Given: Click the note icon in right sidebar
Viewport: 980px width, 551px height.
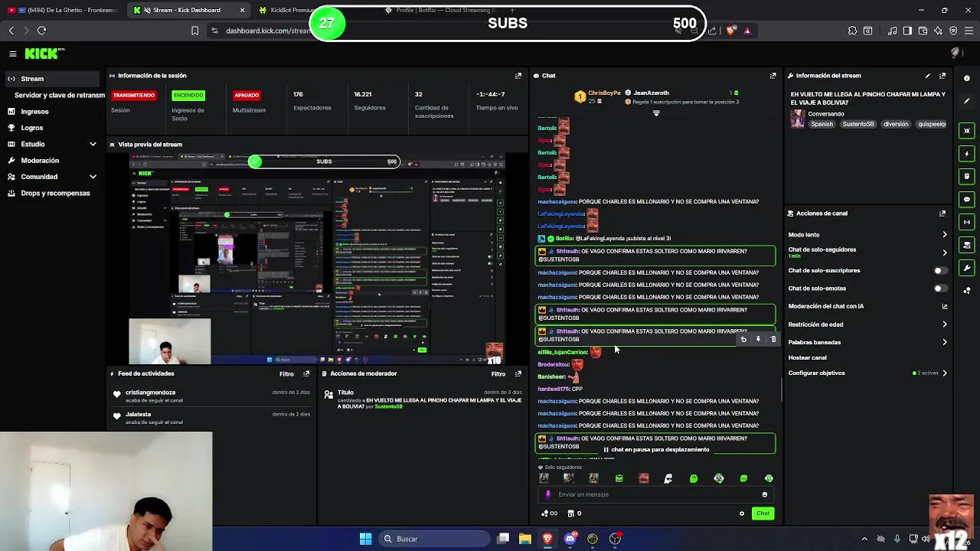Looking at the screenshot, I should click(x=967, y=176).
